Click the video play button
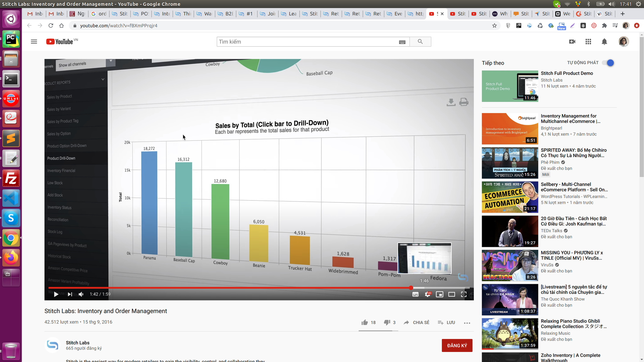The width and height of the screenshot is (644, 362). pyautogui.click(x=56, y=294)
